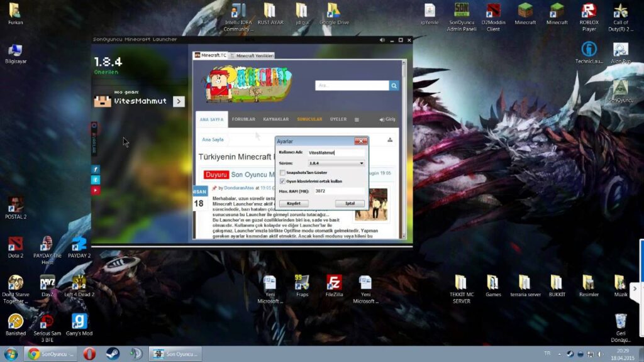Click the arrow button next to VitesMahmut
The width and height of the screenshot is (644, 362).
point(179,101)
